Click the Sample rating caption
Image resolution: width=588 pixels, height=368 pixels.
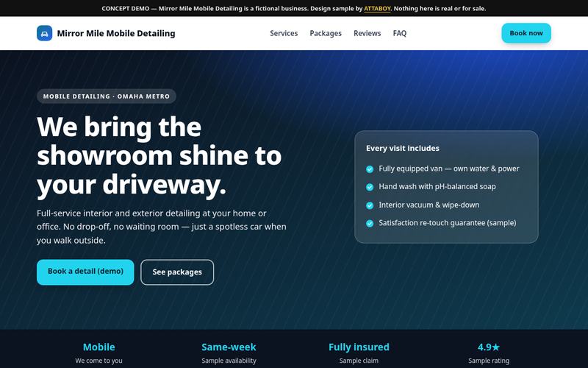489,361
